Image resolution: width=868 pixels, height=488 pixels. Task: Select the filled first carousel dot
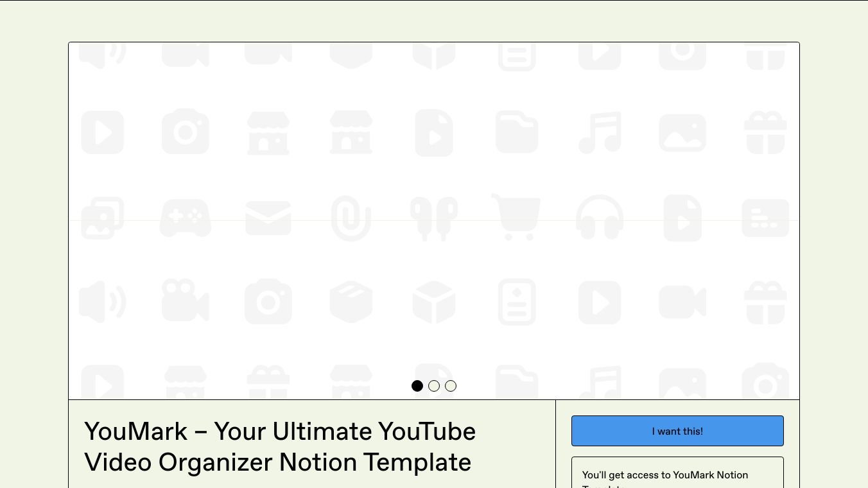tap(417, 386)
